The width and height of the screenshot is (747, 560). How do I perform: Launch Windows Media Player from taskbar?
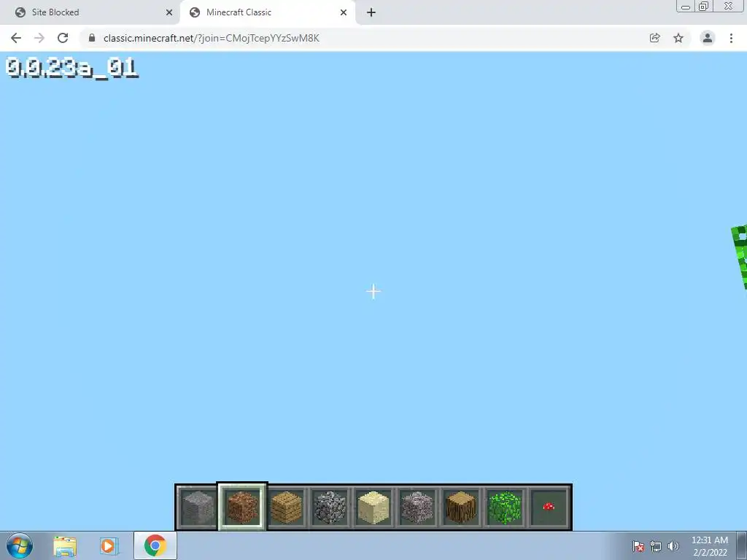click(x=109, y=546)
